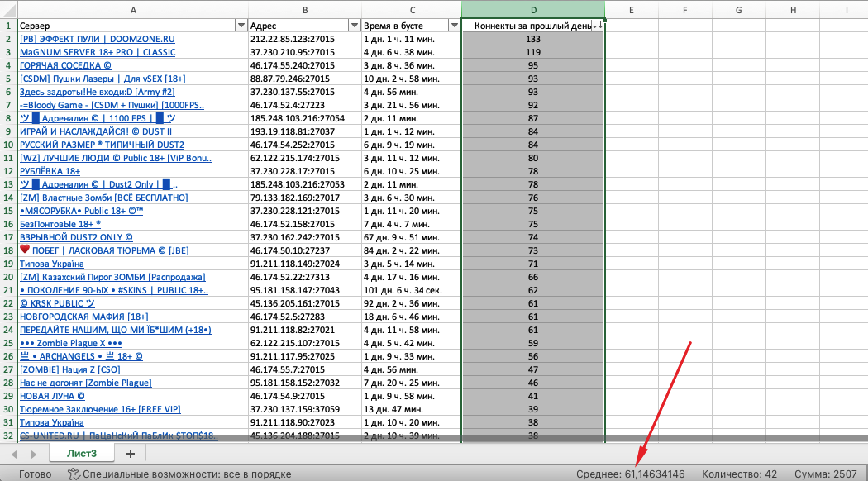Select cell 1 дн. 1 ч. 11 мин.
868x481 pixels.
(x=412, y=39)
